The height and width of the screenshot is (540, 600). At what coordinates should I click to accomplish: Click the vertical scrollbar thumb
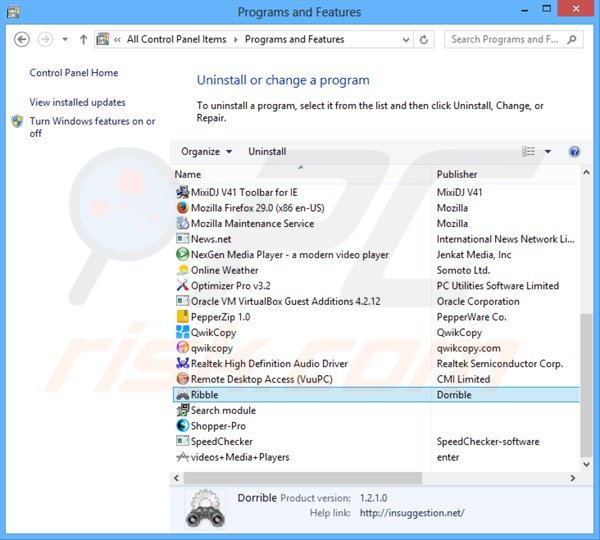[x=586, y=385]
